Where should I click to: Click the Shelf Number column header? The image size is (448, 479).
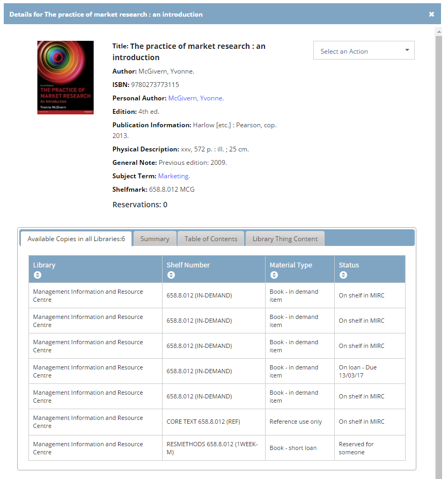188,265
